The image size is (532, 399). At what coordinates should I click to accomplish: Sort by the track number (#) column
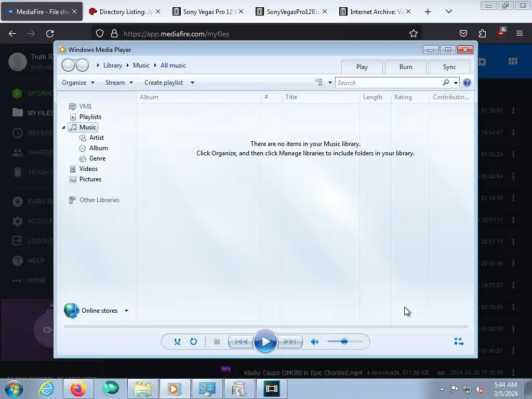click(x=271, y=97)
